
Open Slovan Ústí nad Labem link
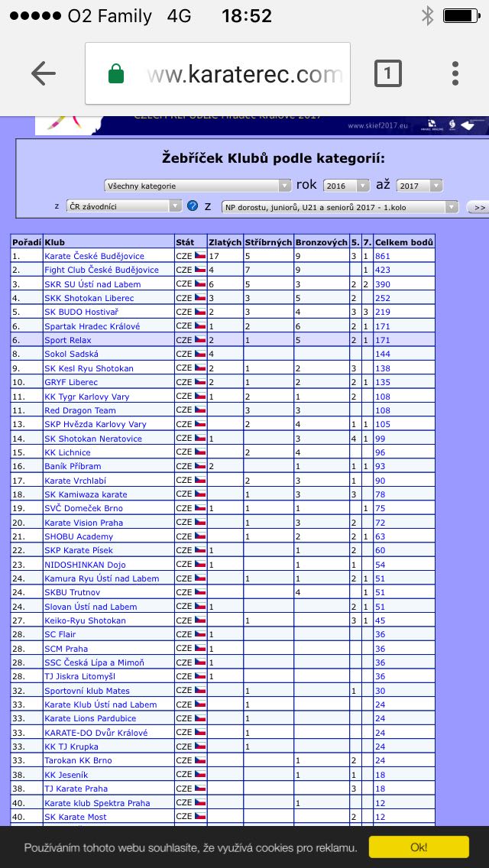click(x=90, y=607)
